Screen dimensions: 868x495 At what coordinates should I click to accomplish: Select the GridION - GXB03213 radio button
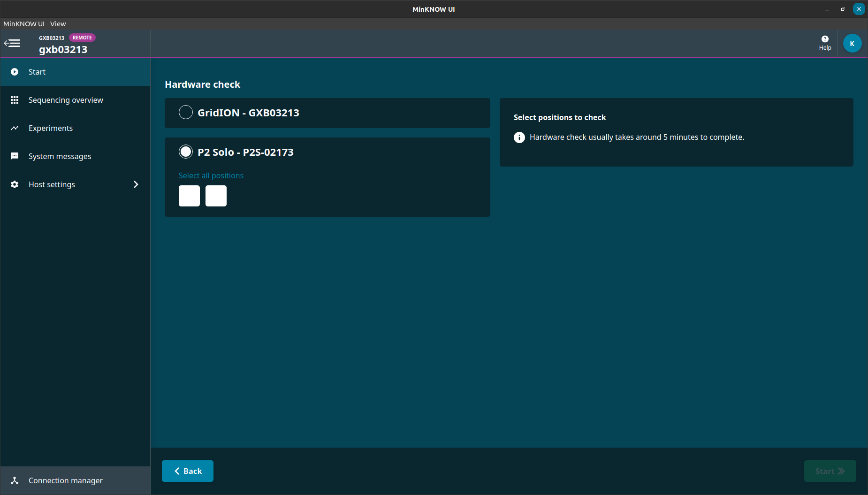pos(186,112)
